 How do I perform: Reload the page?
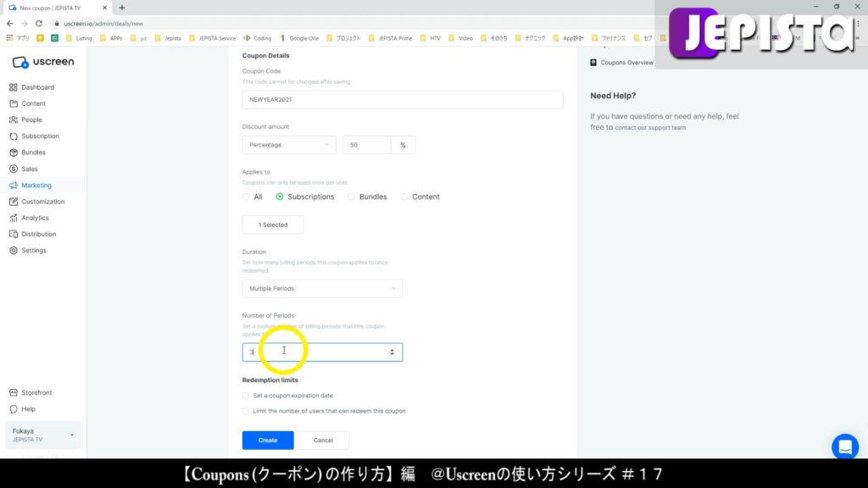(39, 24)
